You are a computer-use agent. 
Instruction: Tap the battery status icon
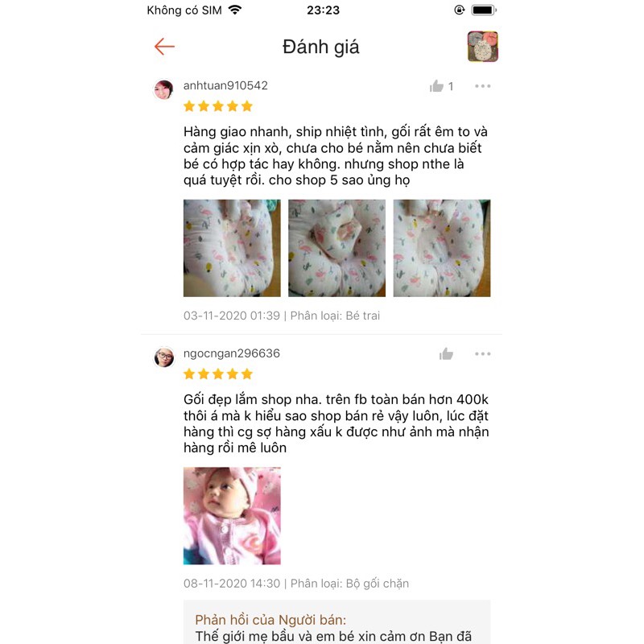[x=484, y=10]
